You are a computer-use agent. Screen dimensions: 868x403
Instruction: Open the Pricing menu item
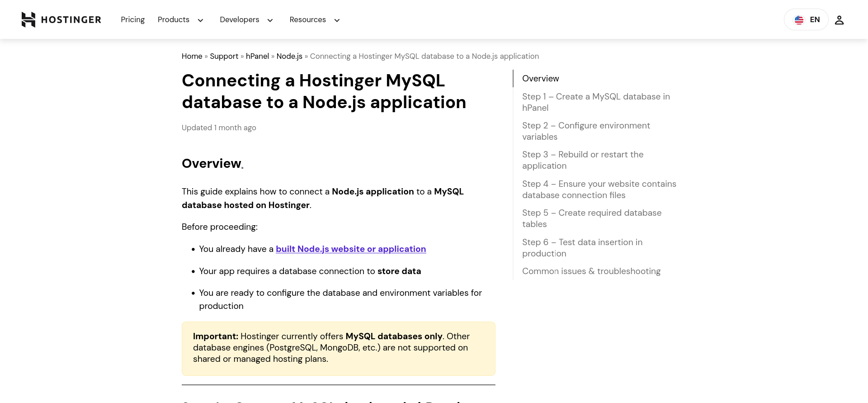tap(132, 19)
